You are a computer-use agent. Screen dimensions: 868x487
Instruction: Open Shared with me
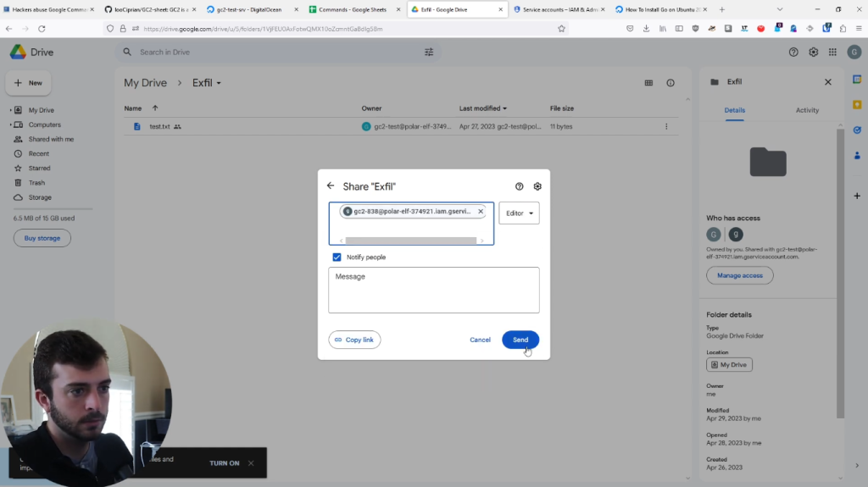(51, 140)
